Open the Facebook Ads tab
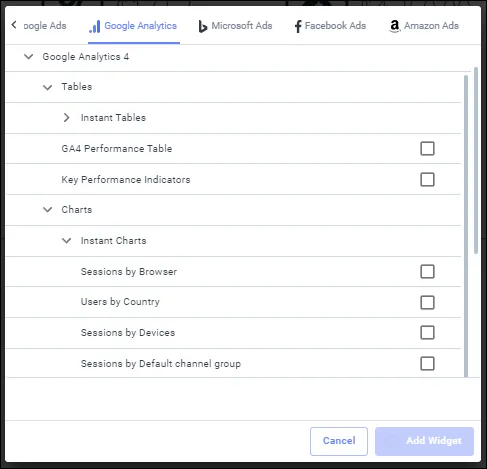 pyautogui.click(x=330, y=26)
